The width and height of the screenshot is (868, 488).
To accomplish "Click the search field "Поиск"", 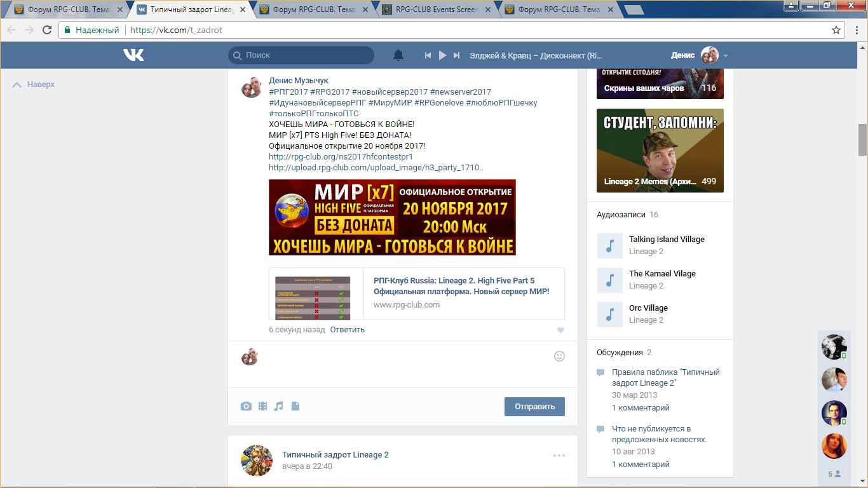I will pos(301,55).
